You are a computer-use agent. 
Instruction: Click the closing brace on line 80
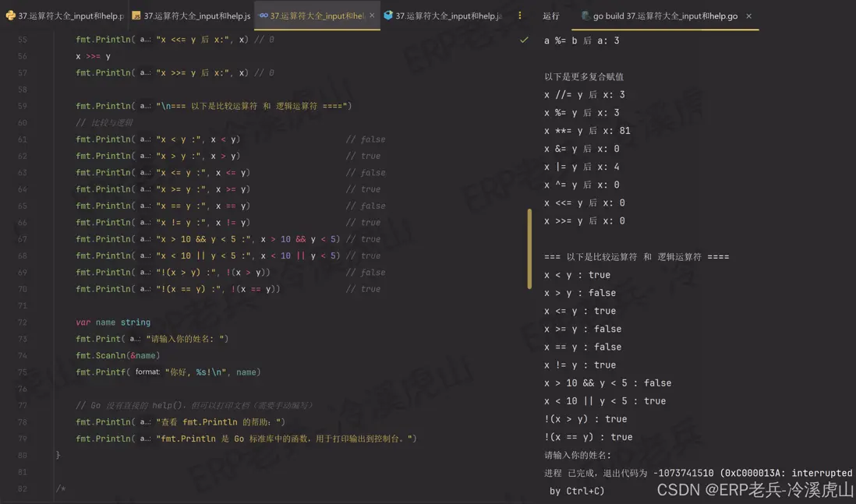[x=58, y=456]
